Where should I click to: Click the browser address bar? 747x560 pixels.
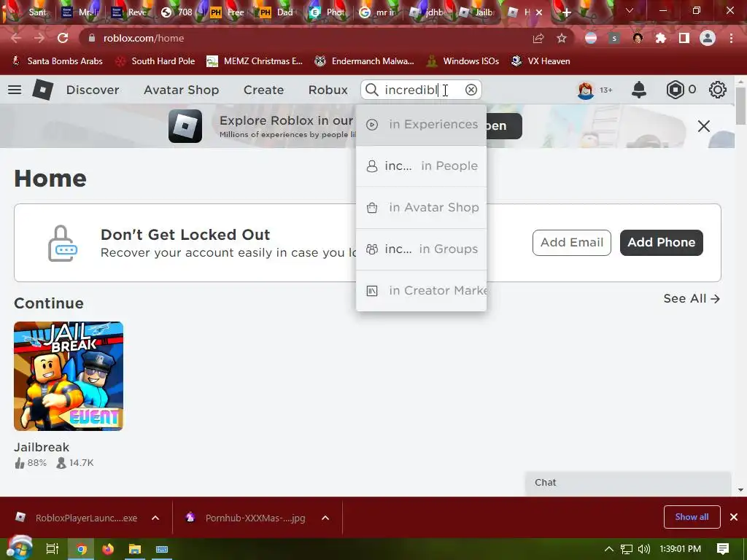point(305,38)
